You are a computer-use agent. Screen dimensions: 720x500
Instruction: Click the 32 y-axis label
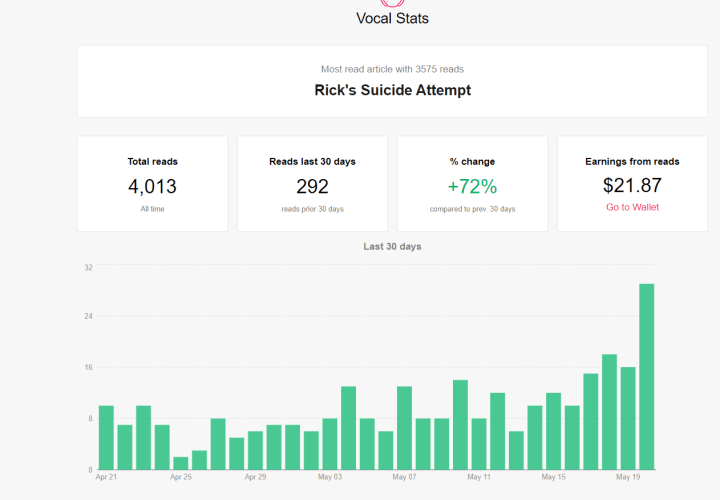[x=88, y=268]
